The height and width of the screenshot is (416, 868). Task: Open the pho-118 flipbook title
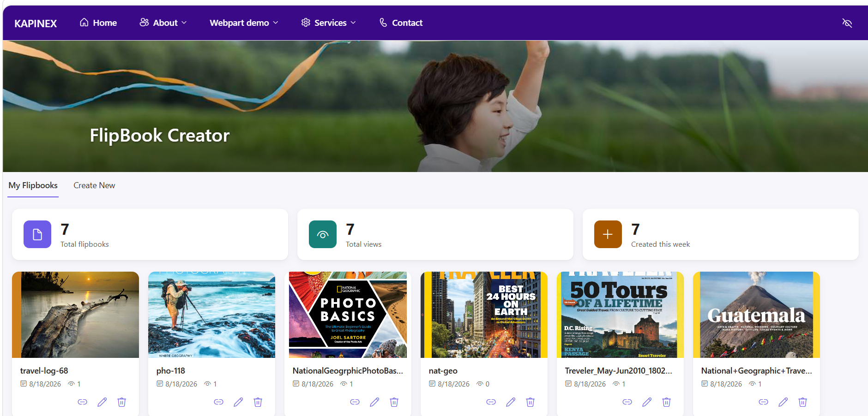point(171,371)
